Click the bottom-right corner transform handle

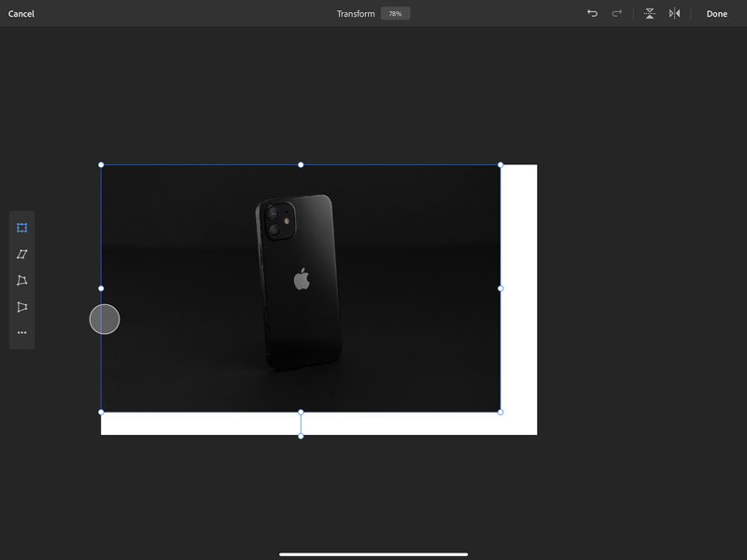coord(500,412)
